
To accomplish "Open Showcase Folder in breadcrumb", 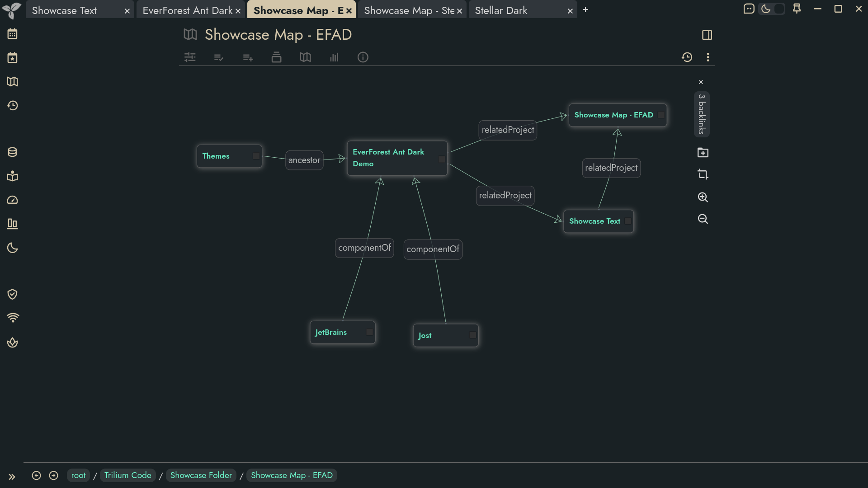I will [x=201, y=475].
